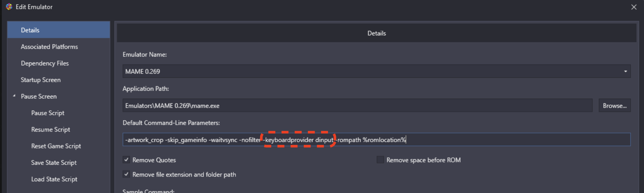
Task: Click the Emulator Name label
Action: pos(145,55)
